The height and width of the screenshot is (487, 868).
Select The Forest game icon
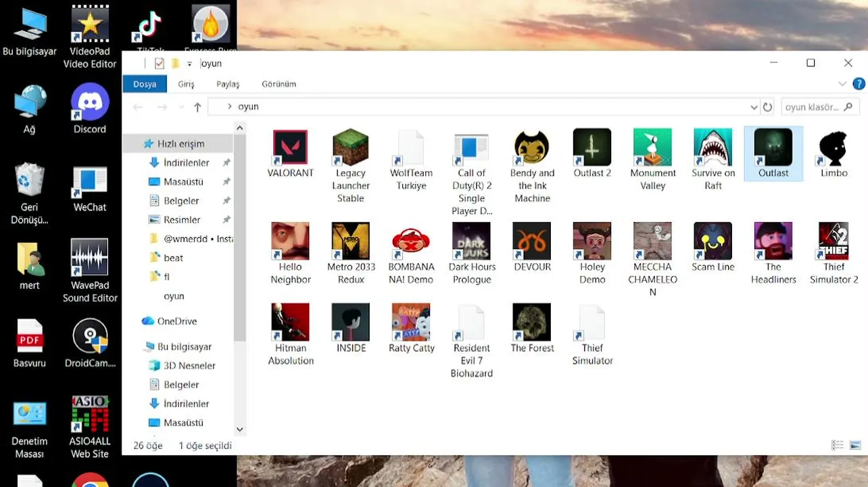click(x=532, y=329)
